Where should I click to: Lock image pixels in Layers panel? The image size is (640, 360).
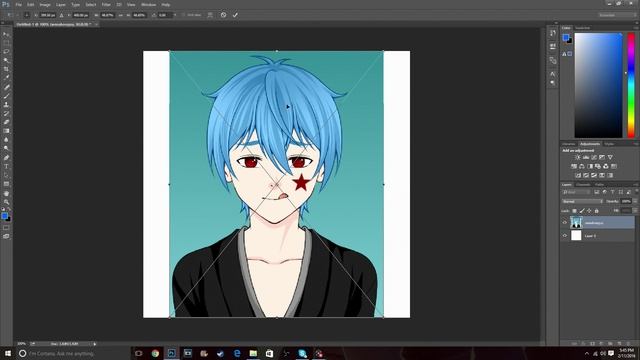click(582, 211)
